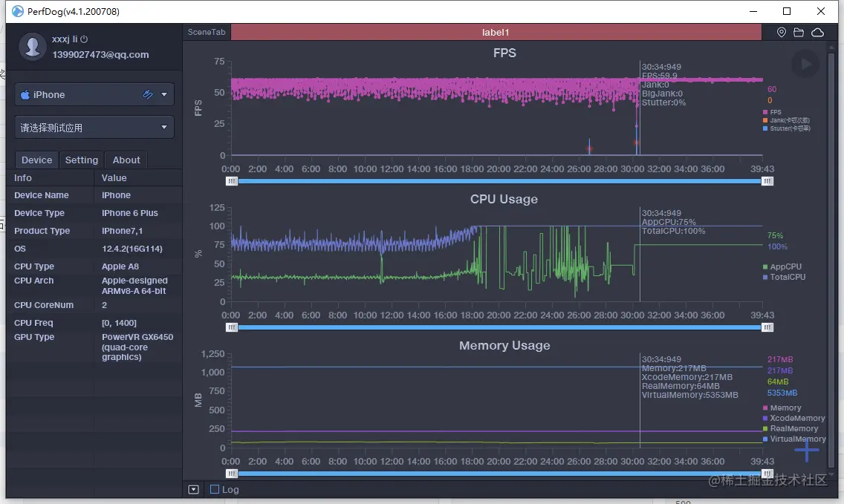Select the iPhone7,1 product type value

122,231
